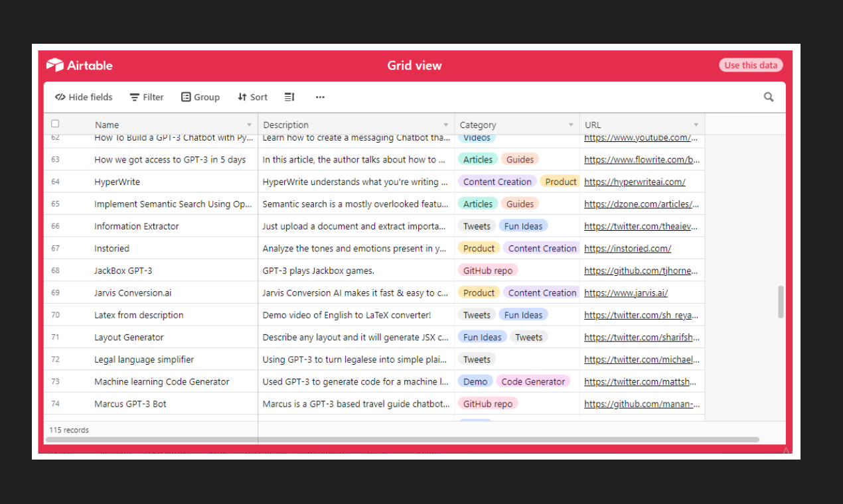This screenshot has width=843, height=504.
Task: Click Content Creation tag in HyperWrite row
Action: (x=497, y=182)
